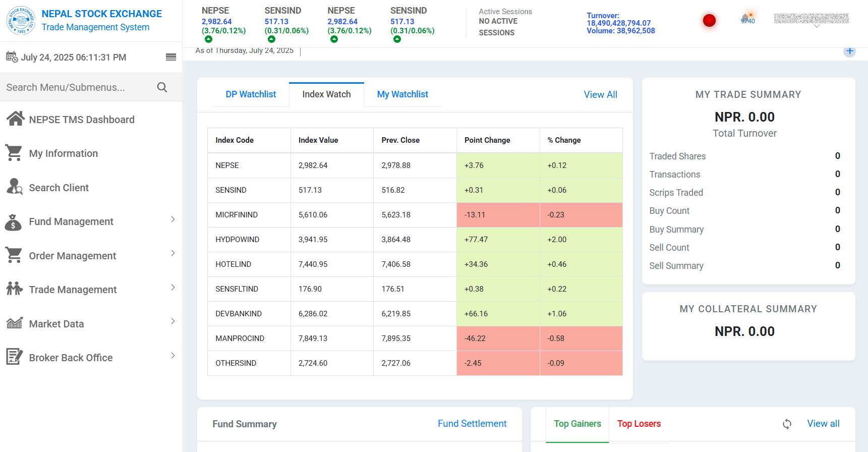The height and width of the screenshot is (452, 868).
Task: Click View all beside Top Losers
Action: (x=823, y=424)
